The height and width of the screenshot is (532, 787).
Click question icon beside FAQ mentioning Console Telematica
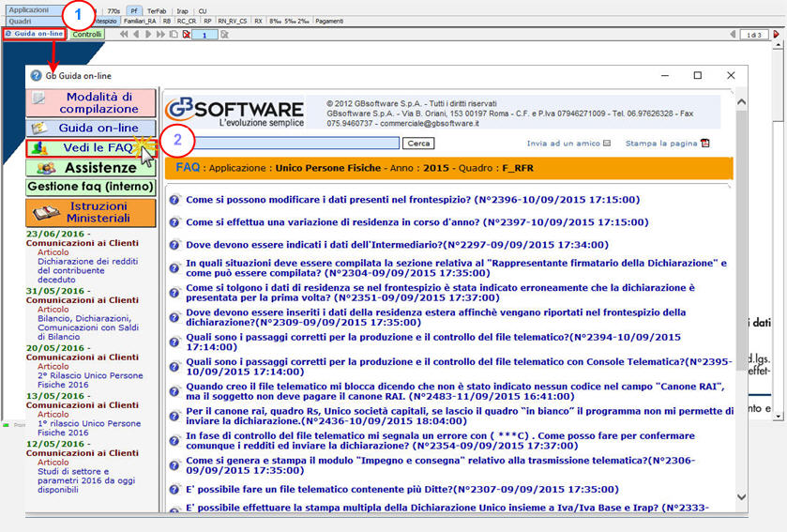[174, 366]
